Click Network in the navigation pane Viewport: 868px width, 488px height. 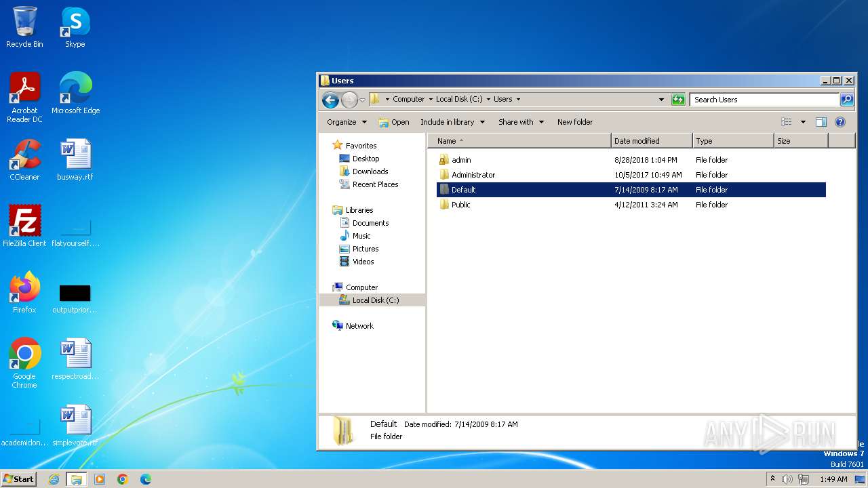(x=359, y=326)
